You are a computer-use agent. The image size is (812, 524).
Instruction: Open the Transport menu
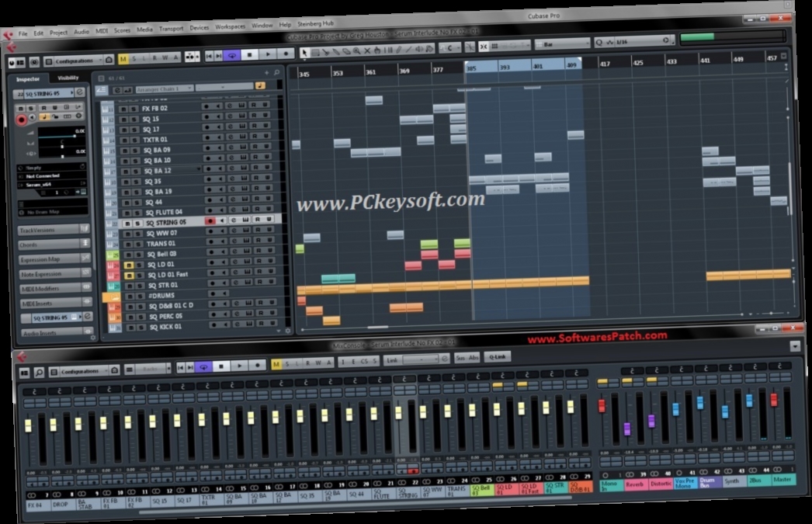(171, 29)
